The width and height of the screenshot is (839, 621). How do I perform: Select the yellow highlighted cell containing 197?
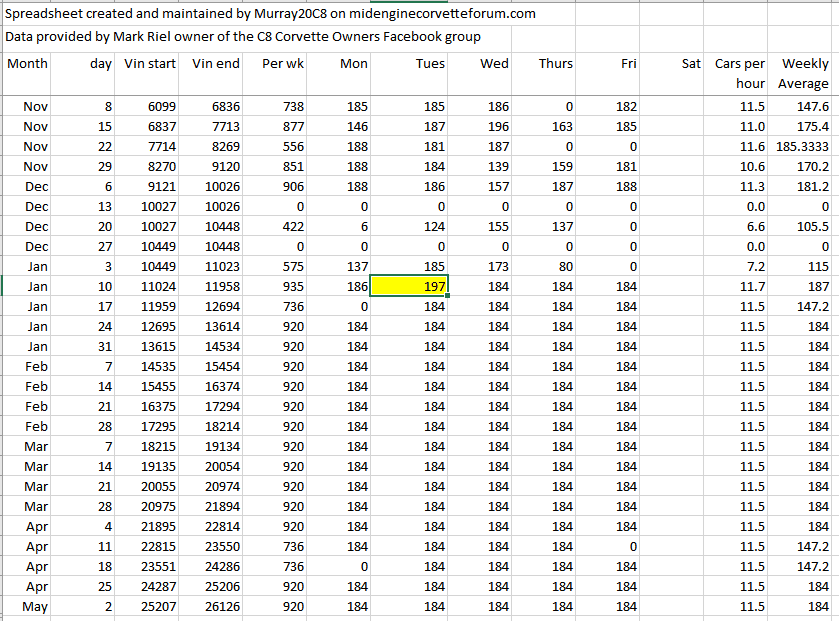click(409, 286)
